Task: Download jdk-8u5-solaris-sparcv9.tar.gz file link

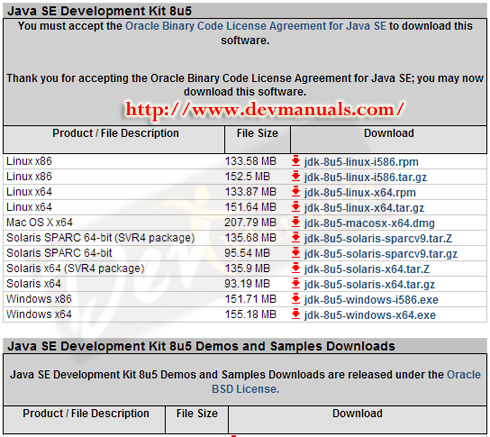Action: [381, 254]
